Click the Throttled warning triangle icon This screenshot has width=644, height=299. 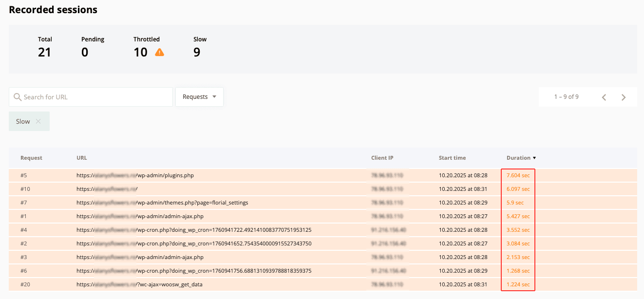pyautogui.click(x=159, y=53)
